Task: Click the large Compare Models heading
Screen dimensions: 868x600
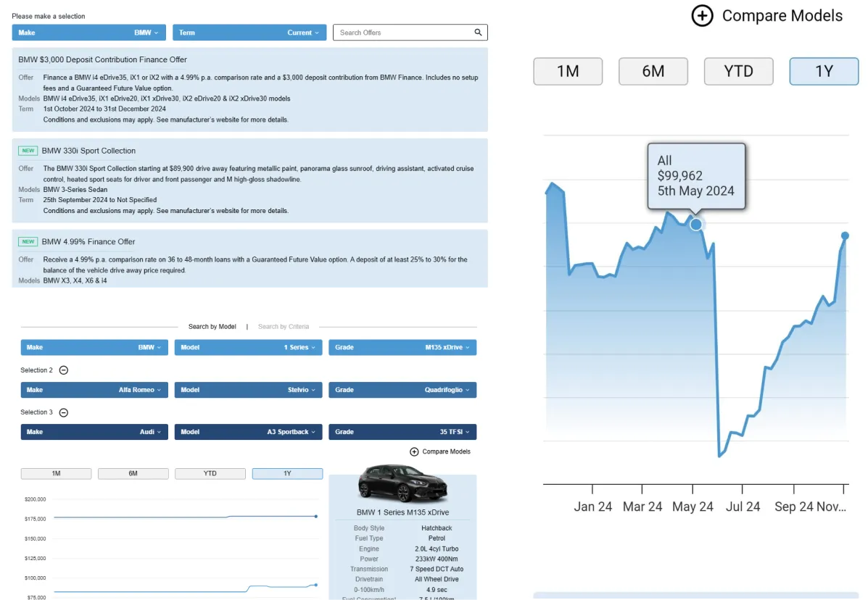Action: (782, 15)
